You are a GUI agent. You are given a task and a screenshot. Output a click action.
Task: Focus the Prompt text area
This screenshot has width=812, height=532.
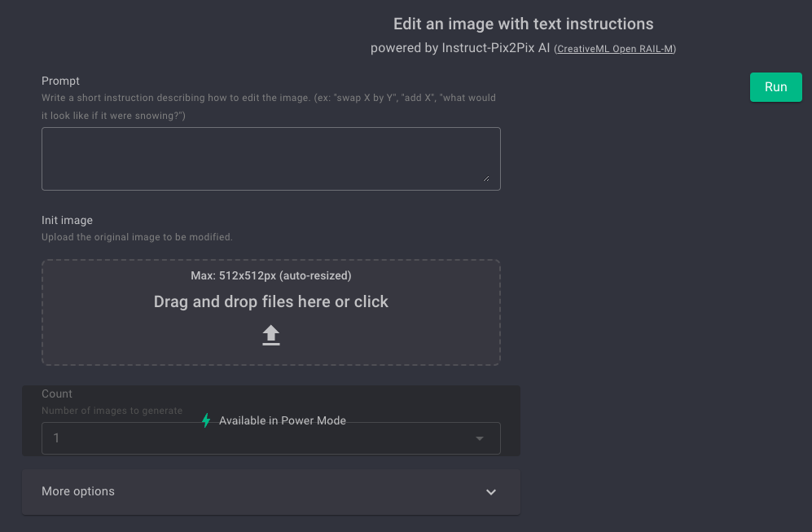[271, 159]
